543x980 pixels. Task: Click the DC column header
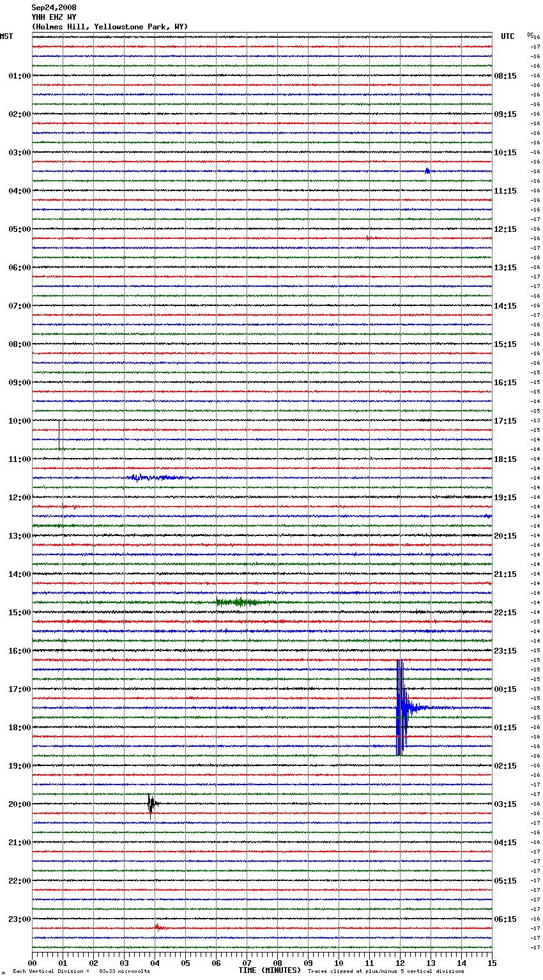[x=530, y=34]
